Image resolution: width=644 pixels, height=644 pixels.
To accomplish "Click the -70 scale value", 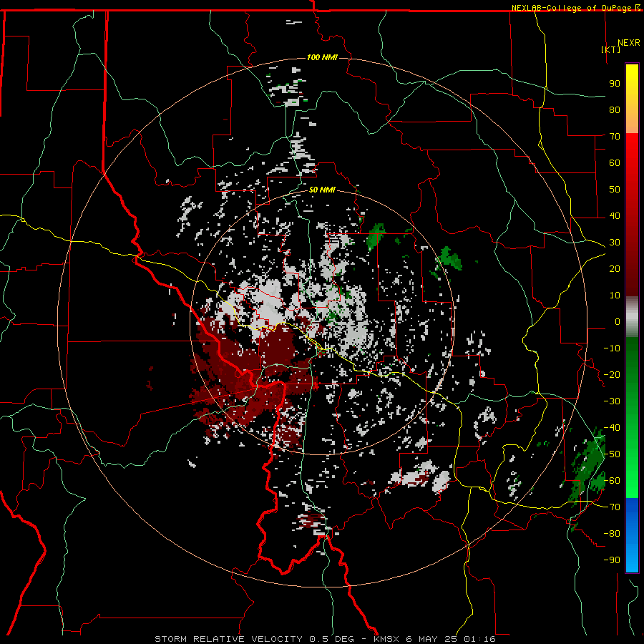I will [x=612, y=507].
